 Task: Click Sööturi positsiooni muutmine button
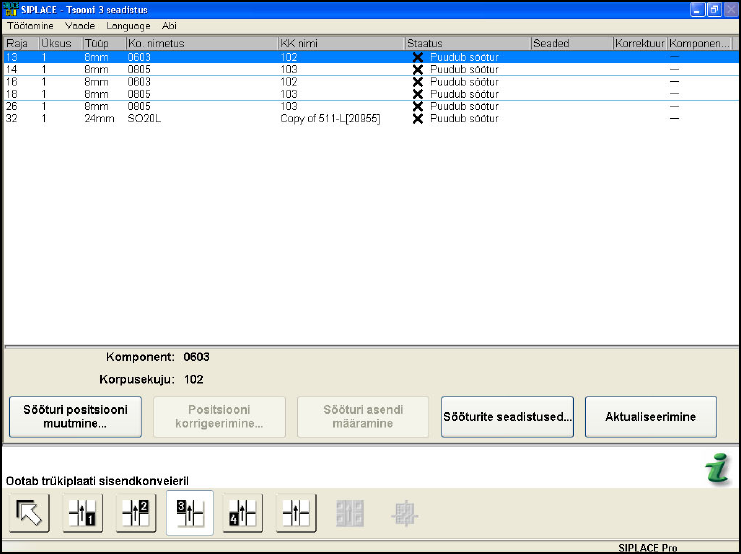click(x=75, y=417)
